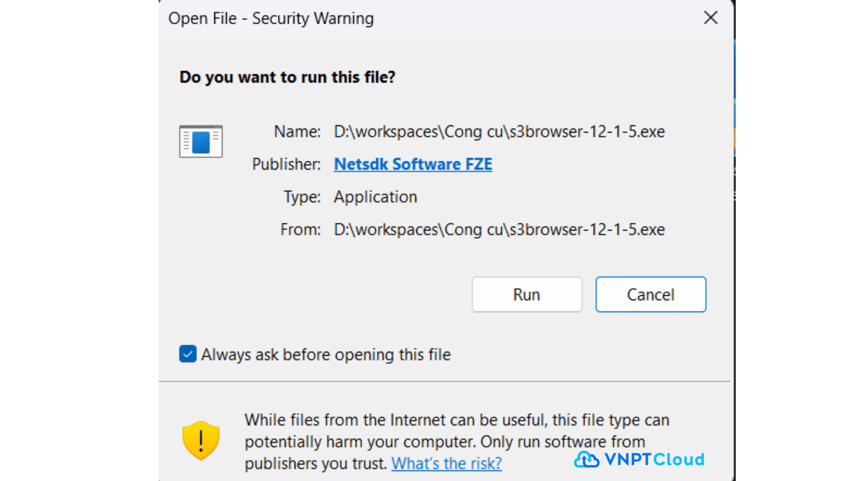This screenshot has width=868, height=481.
Task: Click the From file path text
Action: [499, 230]
